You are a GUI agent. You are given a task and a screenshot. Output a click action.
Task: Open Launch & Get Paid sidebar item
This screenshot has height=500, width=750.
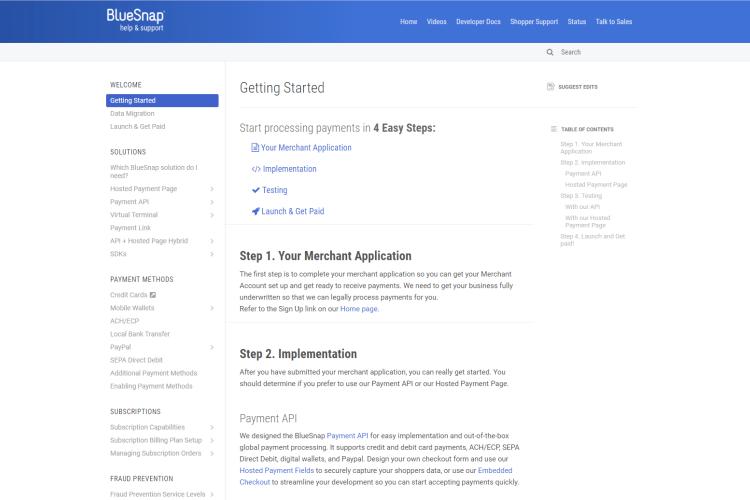click(137, 126)
